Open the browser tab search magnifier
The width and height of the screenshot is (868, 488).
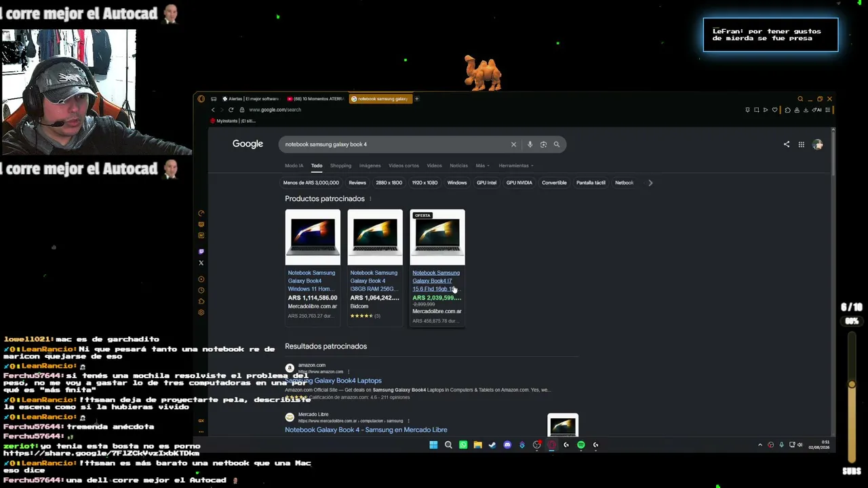pyautogui.click(x=800, y=99)
